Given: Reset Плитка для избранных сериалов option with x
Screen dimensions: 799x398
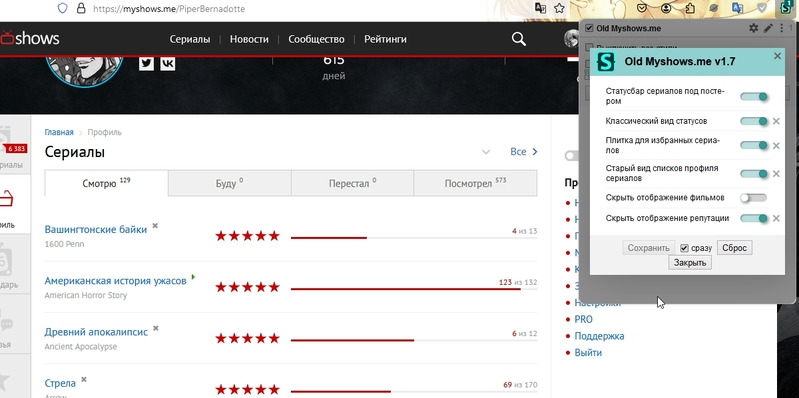Looking at the screenshot, I should point(776,146).
